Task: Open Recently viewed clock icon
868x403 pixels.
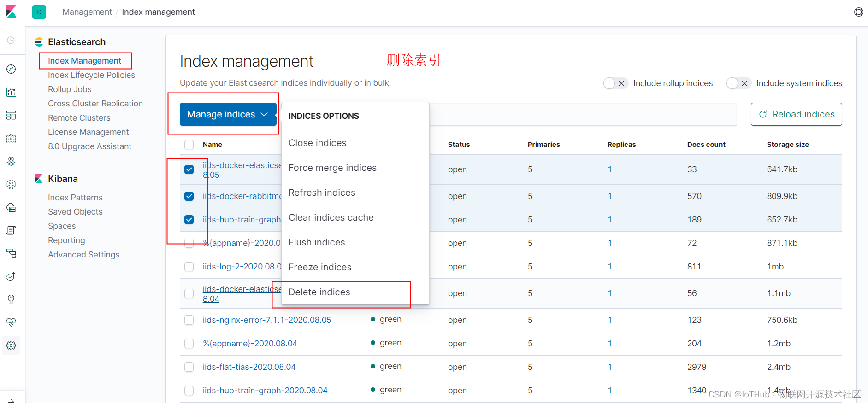Action: (x=11, y=40)
